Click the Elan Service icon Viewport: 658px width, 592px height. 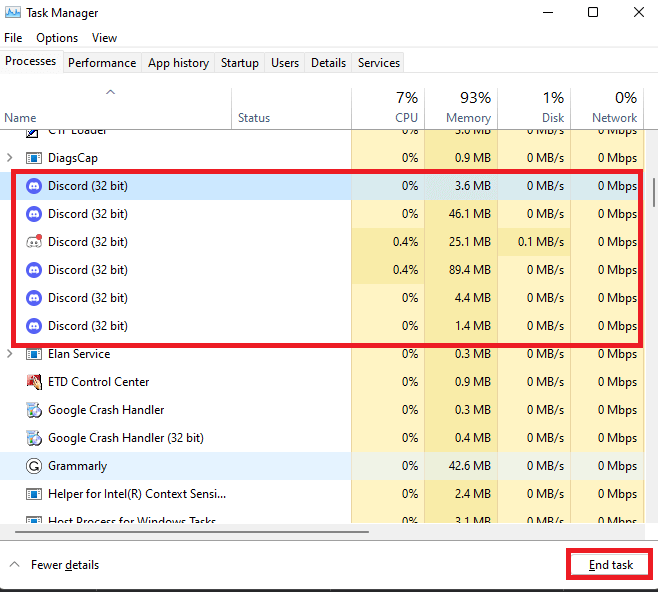click(x=34, y=354)
